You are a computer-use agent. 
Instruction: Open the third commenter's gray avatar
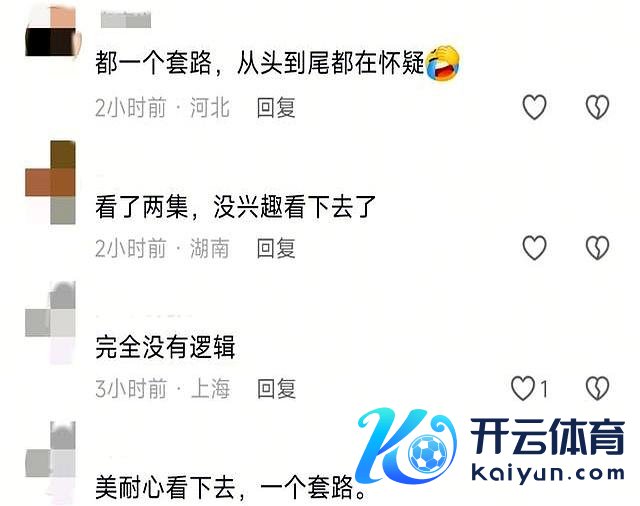51,322
